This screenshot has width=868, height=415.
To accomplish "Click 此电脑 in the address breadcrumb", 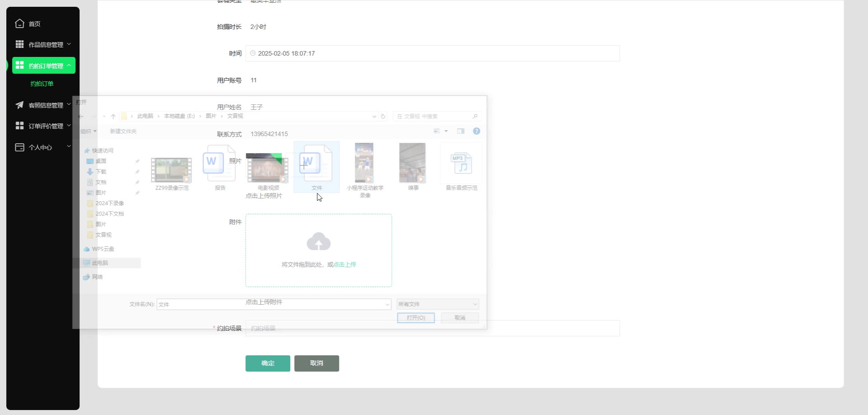I will tap(145, 116).
